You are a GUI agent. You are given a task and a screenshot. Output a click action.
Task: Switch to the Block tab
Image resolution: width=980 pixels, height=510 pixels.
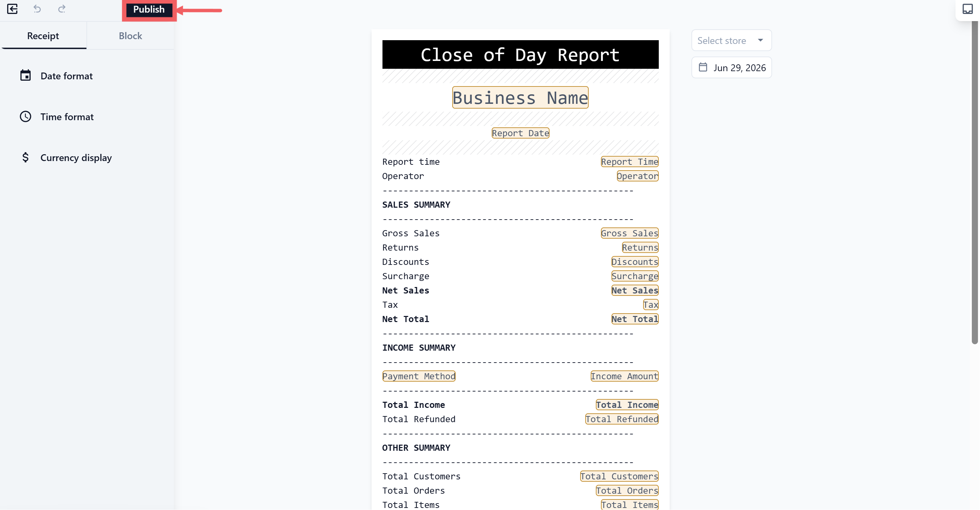(x=130, y=36)
